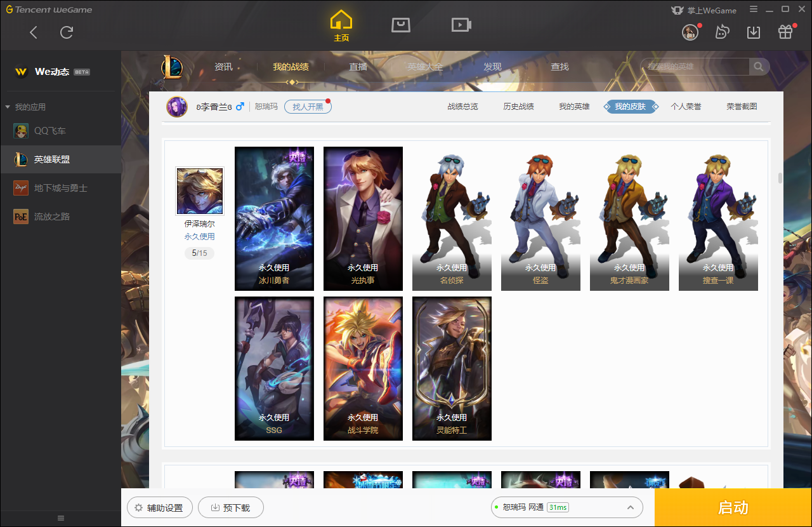The image size is (812, 527).
Task: Select 英雄联盟 in sidebar
Action: pyautogui.click(x=60, y=159)
